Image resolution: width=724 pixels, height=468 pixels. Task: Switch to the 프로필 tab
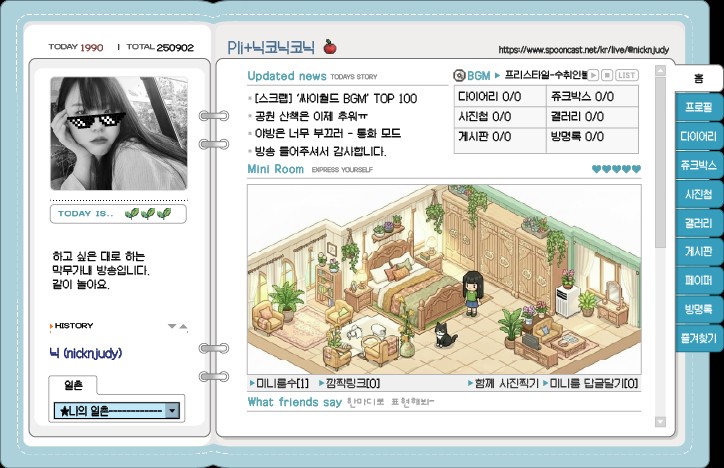[x=697, y=107]
